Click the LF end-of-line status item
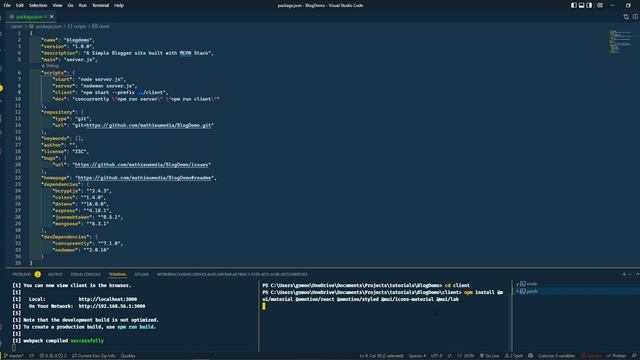Viewport: 640px width, 360px height. point(449,356)
